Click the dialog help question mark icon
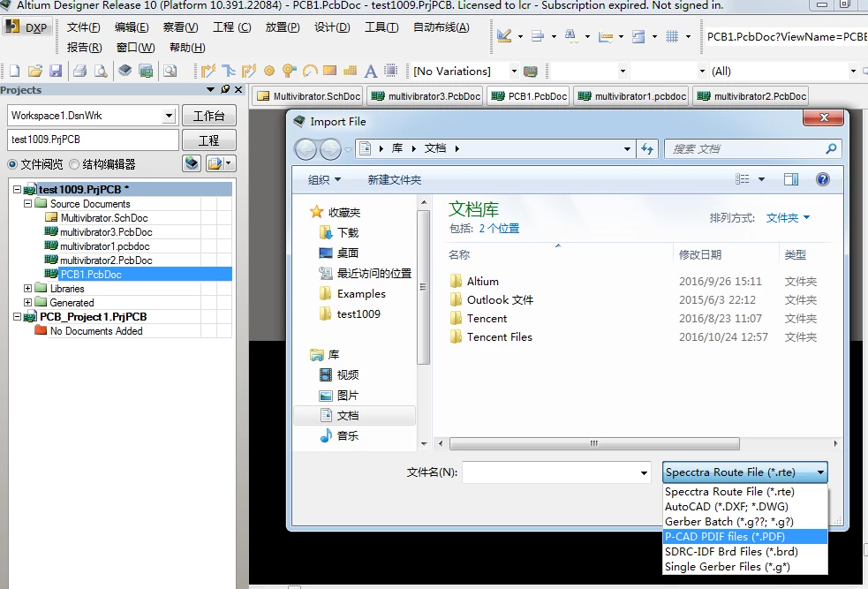 [823, 179]
